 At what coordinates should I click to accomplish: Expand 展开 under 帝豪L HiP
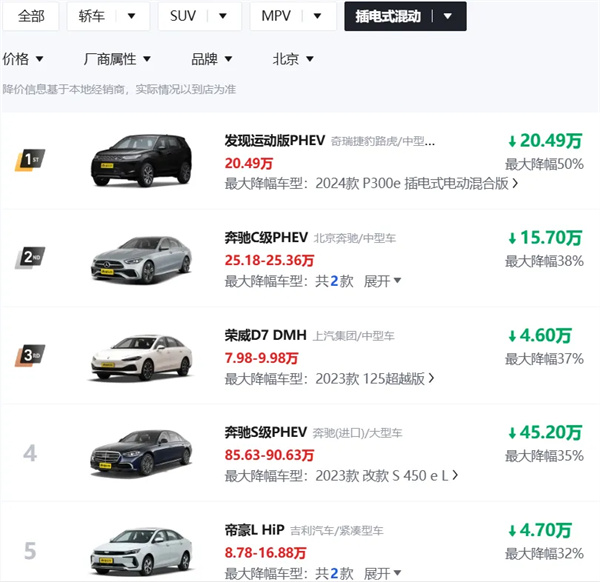[382, 573]
